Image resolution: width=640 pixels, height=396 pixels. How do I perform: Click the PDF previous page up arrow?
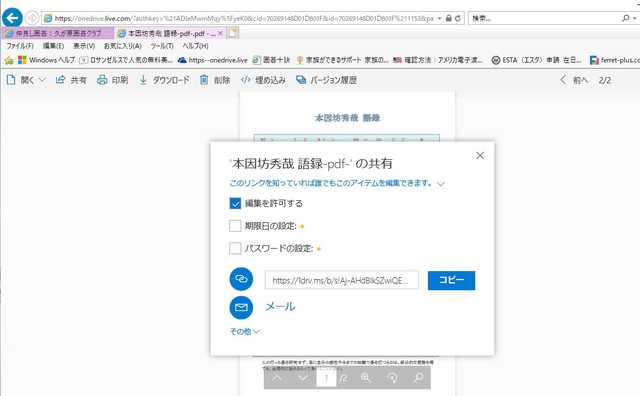(x=277, y=378)
